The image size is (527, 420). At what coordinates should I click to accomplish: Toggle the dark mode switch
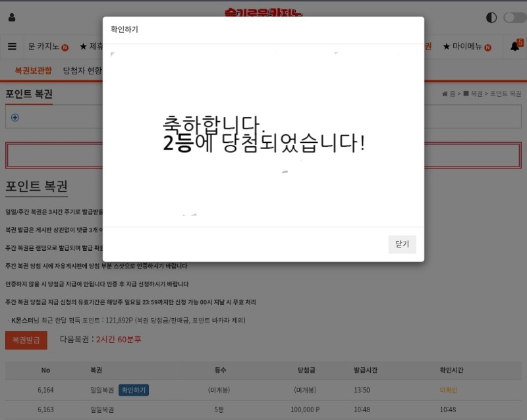[514, 18]
